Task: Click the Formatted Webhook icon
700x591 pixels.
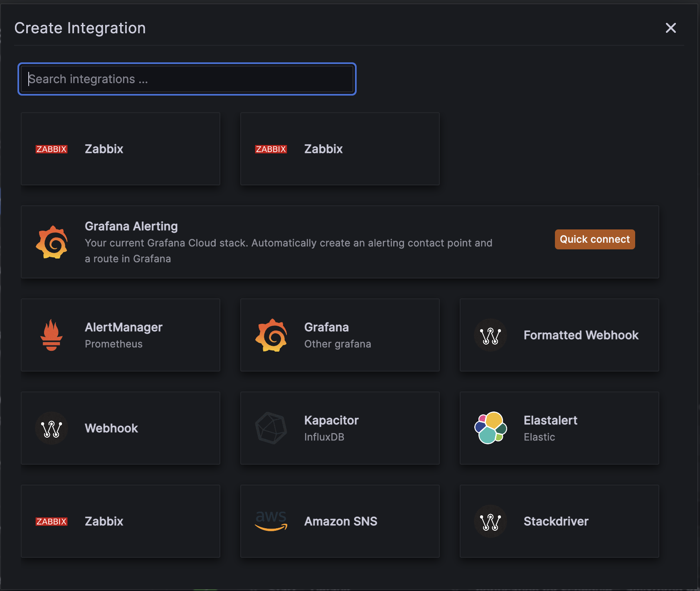Action: (x=490, y=335)
